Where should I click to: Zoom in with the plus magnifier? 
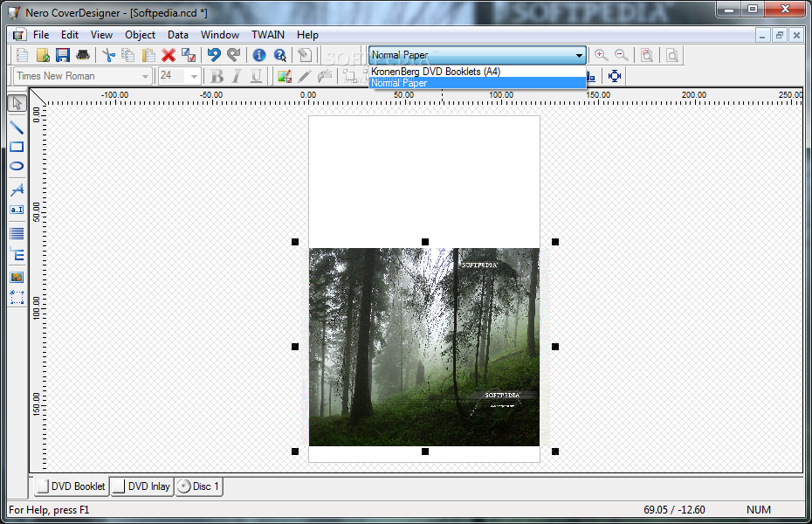pos(602,55)
